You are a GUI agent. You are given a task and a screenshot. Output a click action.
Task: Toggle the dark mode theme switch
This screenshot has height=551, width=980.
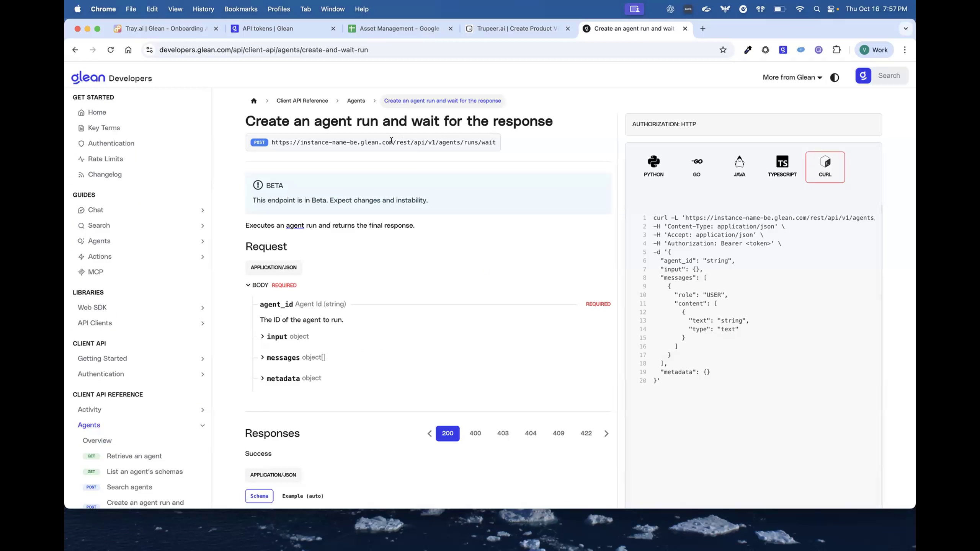pyautogui.click(x=835, y=77)
